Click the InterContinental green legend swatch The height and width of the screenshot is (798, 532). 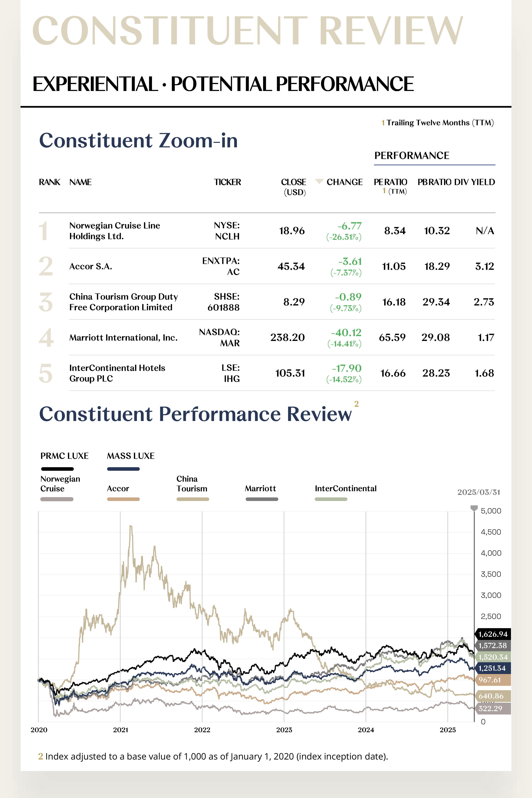tap(331, 499)
